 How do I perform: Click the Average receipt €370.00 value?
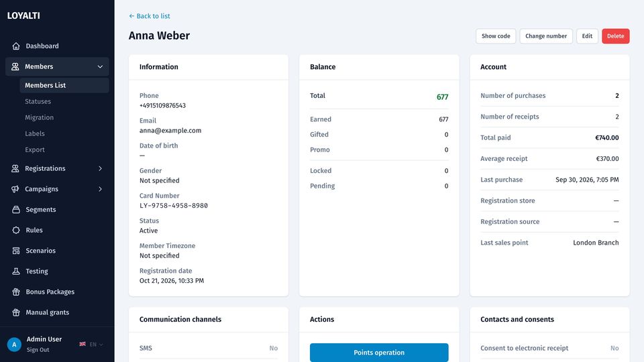tap(608, 158)
